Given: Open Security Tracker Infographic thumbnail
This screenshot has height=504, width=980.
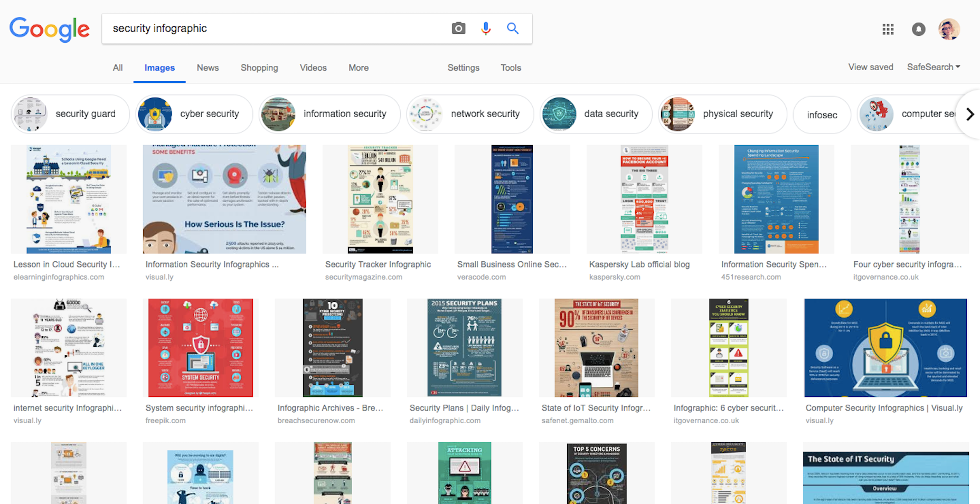Looking at the screenshot, I should click(380, 199).
